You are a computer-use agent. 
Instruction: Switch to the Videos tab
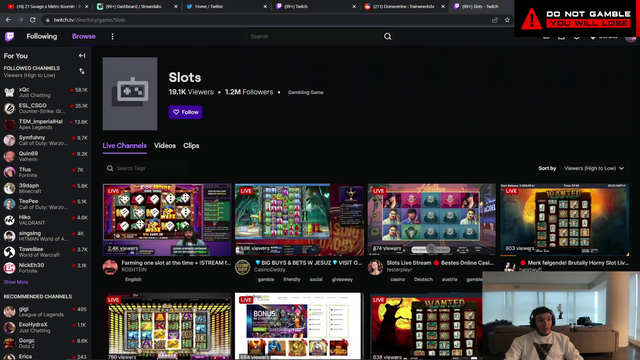tap(165, 146)
